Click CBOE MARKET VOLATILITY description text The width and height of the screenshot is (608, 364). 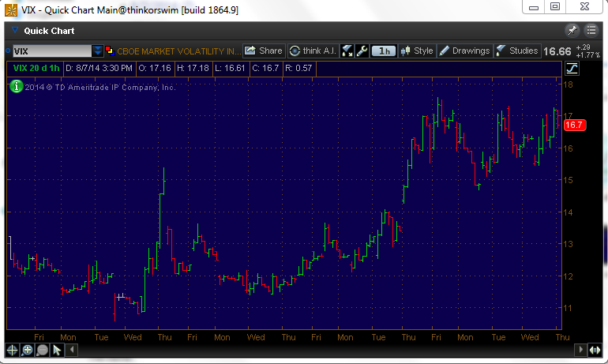tap(179, 51)
